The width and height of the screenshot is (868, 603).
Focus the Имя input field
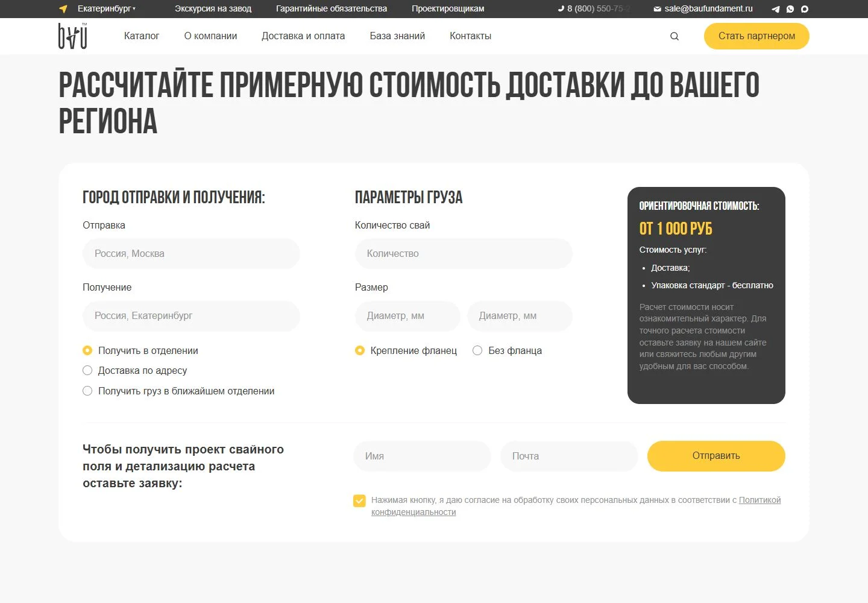[422, 456]
